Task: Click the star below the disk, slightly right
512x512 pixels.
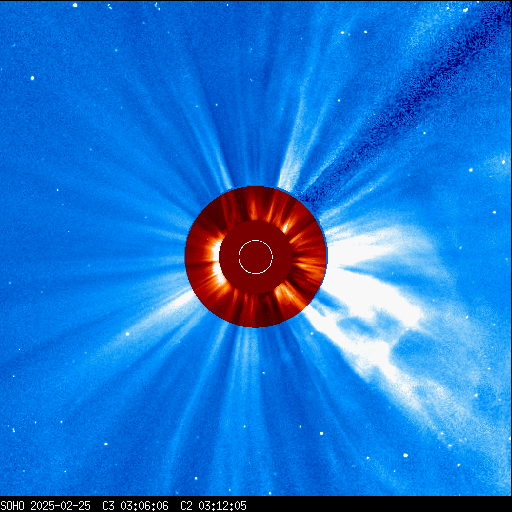Action: (x=321, y=433)
